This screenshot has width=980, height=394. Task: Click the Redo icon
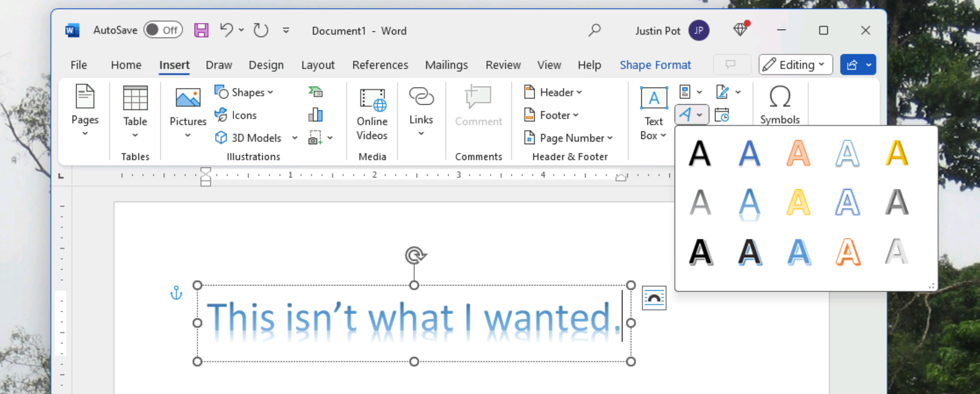[261, 30]
